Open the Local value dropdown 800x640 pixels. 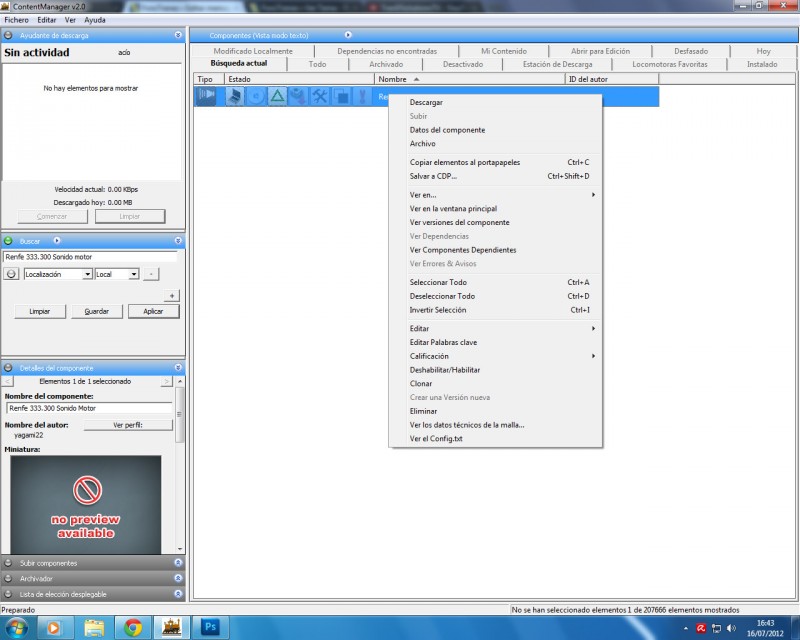click(x=134, y=274)
